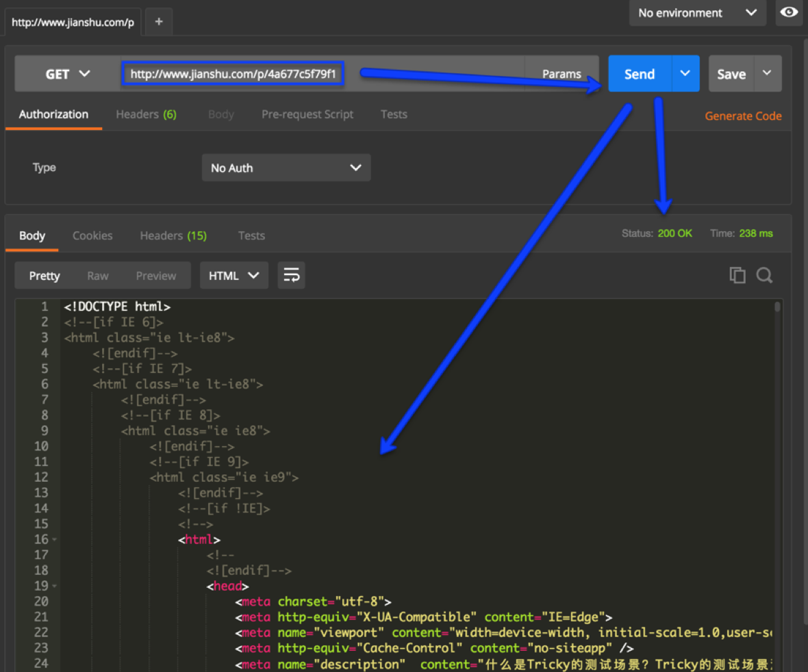Click the Save button

pyautogui.click(x=731, y=74)
